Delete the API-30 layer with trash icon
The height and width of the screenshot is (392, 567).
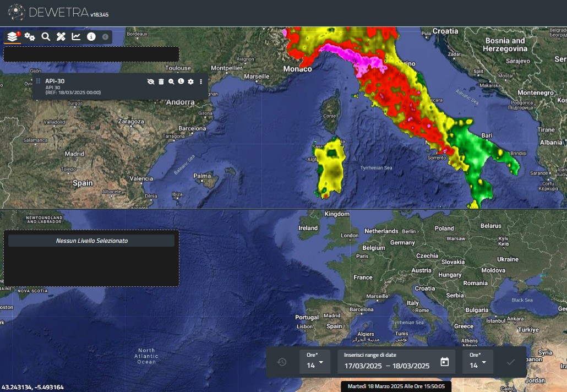[x=161, y=81]
